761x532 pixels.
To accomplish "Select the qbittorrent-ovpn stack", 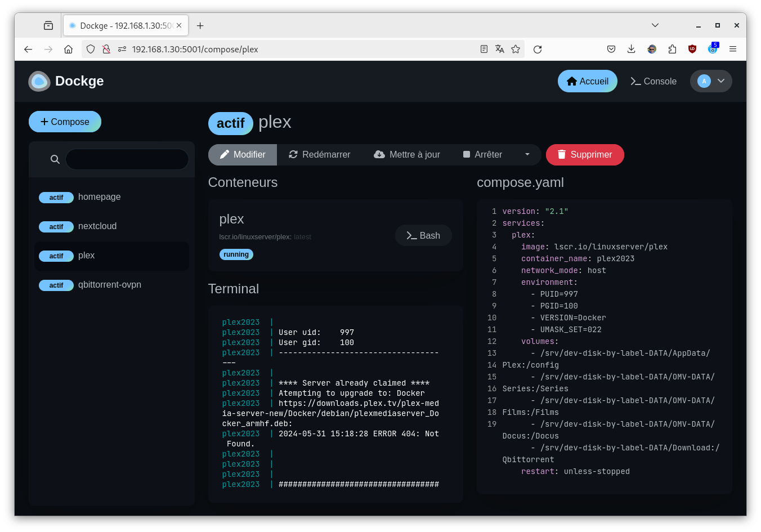I will pyautogui.click(x=111, y=285).
